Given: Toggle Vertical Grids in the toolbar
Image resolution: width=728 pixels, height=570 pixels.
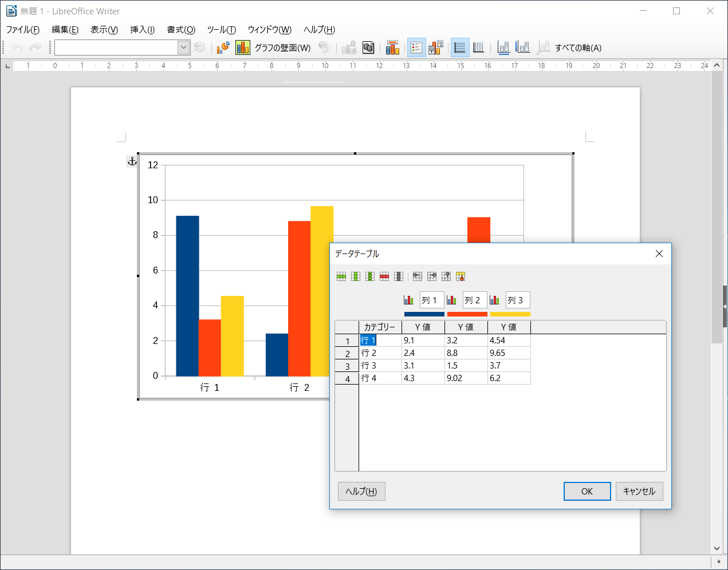Looking at the screenshot, I should (x=478, y=47).
